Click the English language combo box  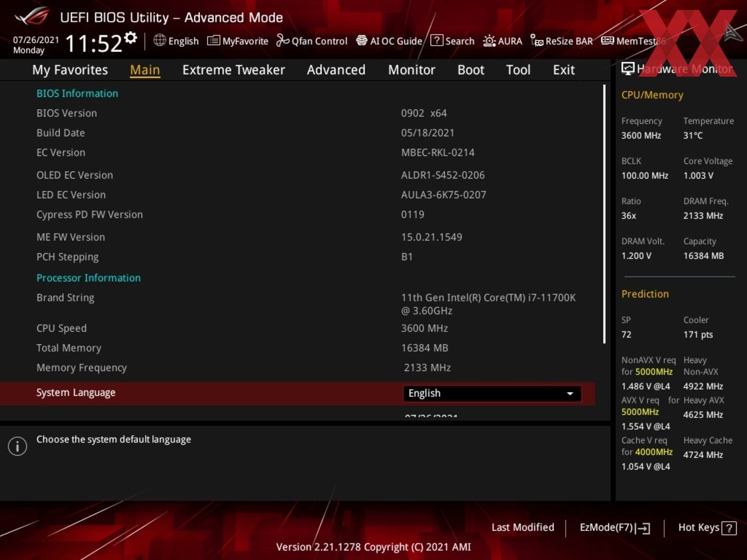click(x=492, y=394)
